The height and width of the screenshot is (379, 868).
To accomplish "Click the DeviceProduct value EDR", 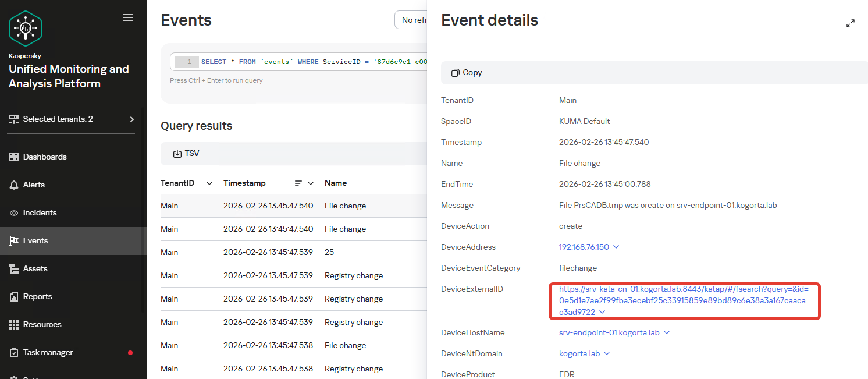I will point(566,374).
